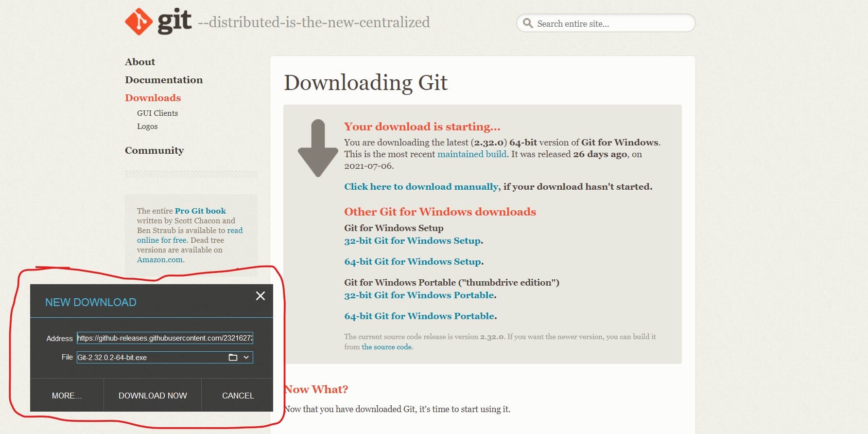The width and height of the screenshot is (868, 434).
Task: Open the source code link
Action: [x=386, y=347]
